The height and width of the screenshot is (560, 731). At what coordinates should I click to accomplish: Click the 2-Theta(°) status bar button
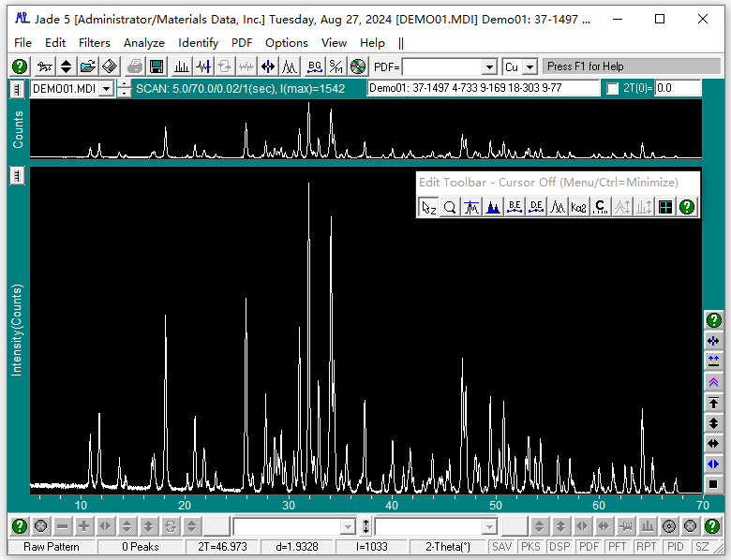448,546
